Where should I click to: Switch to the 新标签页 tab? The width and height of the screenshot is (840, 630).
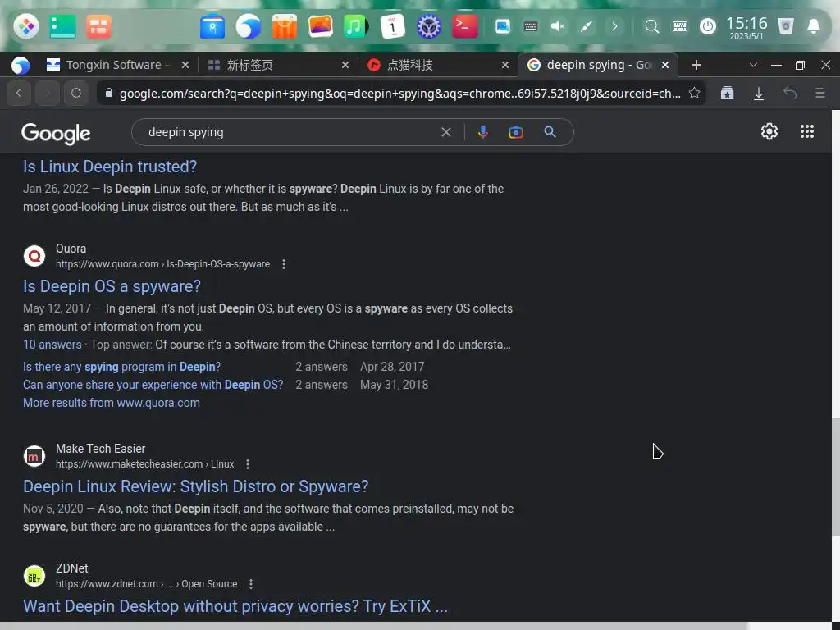coord(277,65)
